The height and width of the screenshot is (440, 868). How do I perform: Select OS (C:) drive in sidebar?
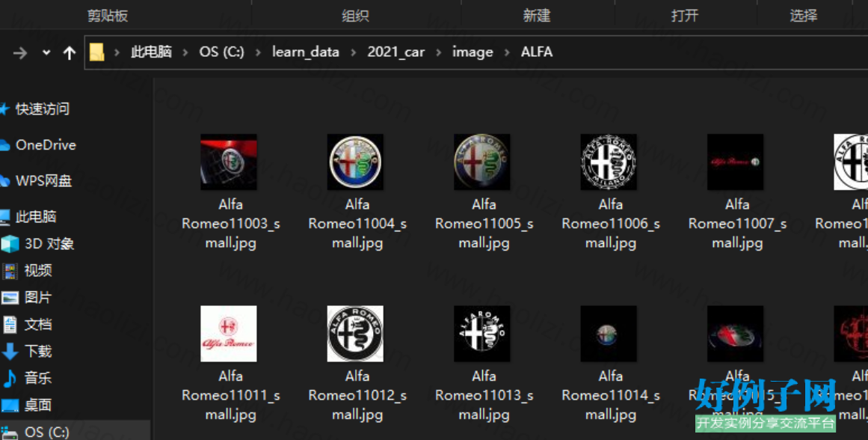pyautogui.click(x=46, y=432)
